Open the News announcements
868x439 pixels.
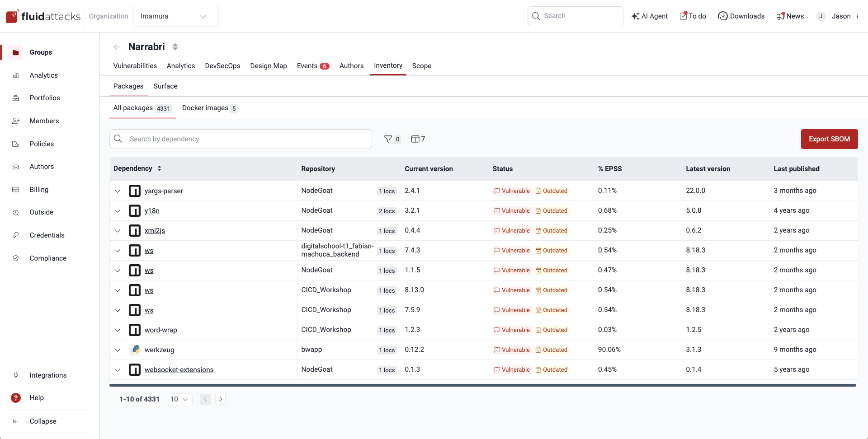coord(790,16)
